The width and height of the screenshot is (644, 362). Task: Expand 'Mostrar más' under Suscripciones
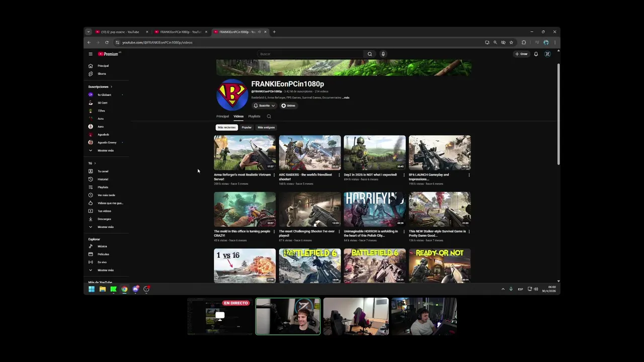[107, 150]
